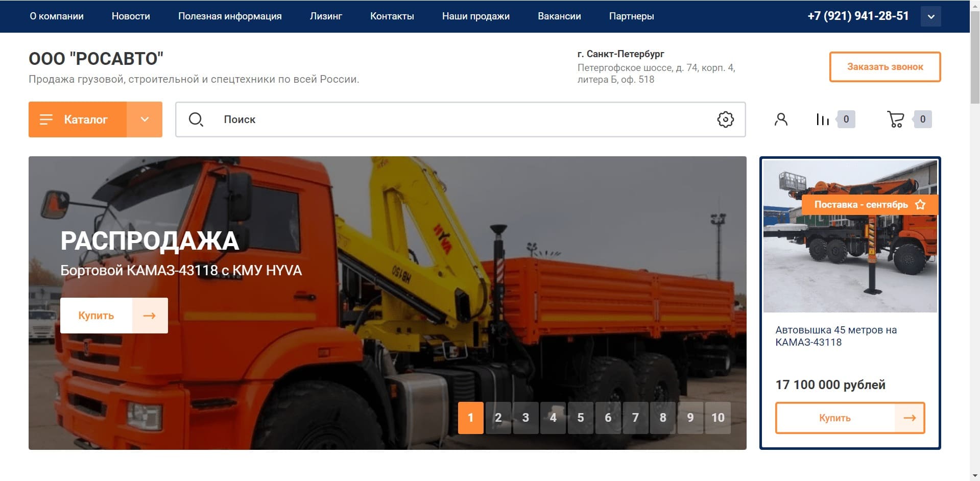Click the search magnifier icon
The width and height of the screenshot is (980, 481).
196,119
